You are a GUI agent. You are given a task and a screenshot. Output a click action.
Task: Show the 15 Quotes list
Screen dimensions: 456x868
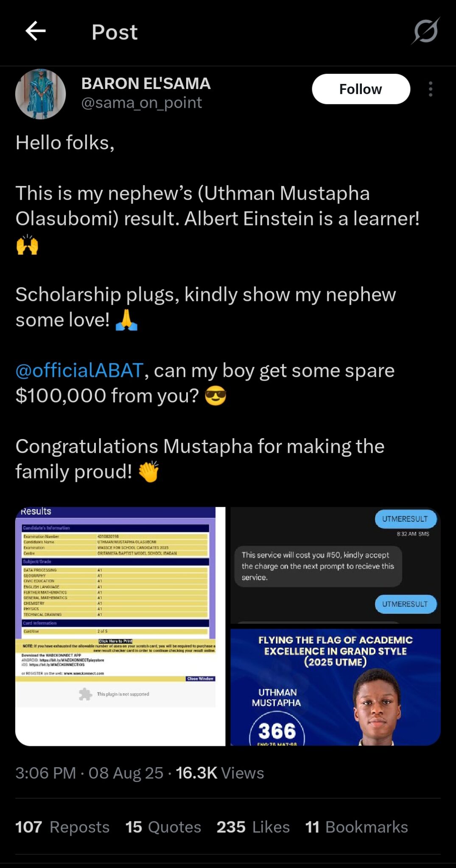[163, 827]
